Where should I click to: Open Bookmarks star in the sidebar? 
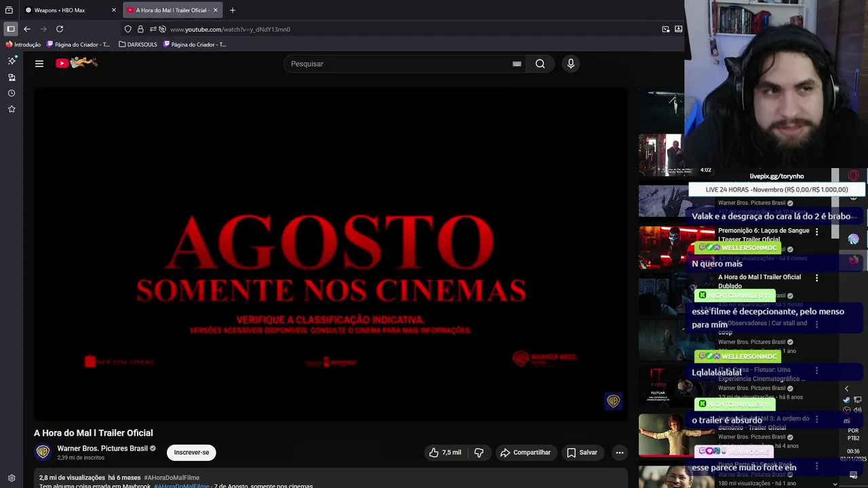12,109
